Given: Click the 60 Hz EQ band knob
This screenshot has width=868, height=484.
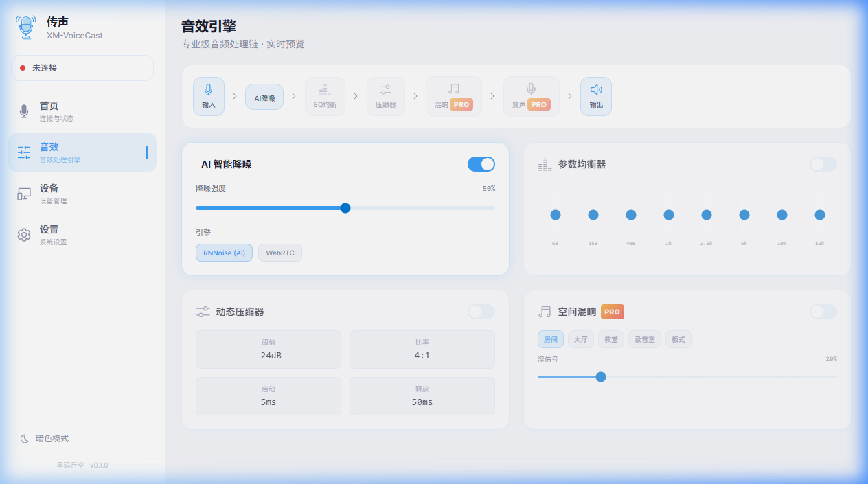Looking at the screenshot, I should (x=556, y=215).
